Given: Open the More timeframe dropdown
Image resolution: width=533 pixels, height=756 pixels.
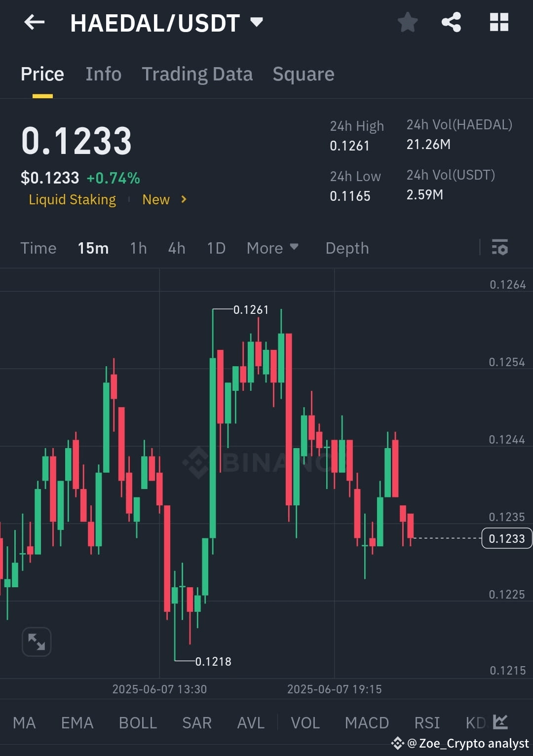Looking at the screenshot, I should tap(272, 248).
